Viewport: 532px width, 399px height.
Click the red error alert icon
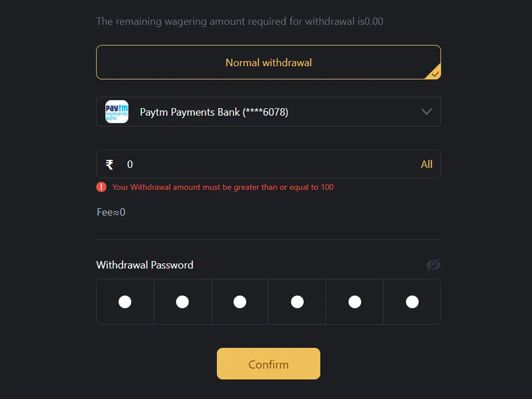pyautogui.click(x=100, y=187)
